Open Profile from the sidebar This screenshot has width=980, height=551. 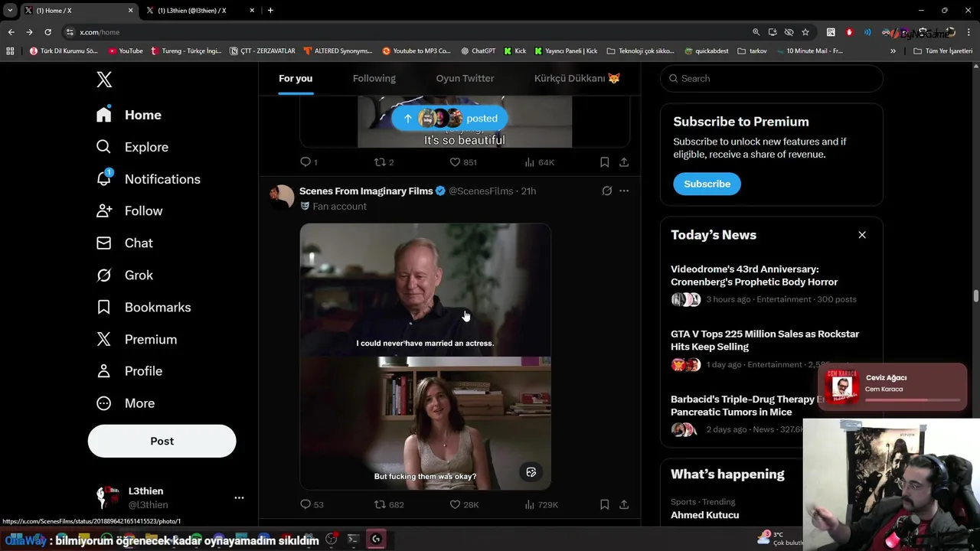click(x=129, y=371)
